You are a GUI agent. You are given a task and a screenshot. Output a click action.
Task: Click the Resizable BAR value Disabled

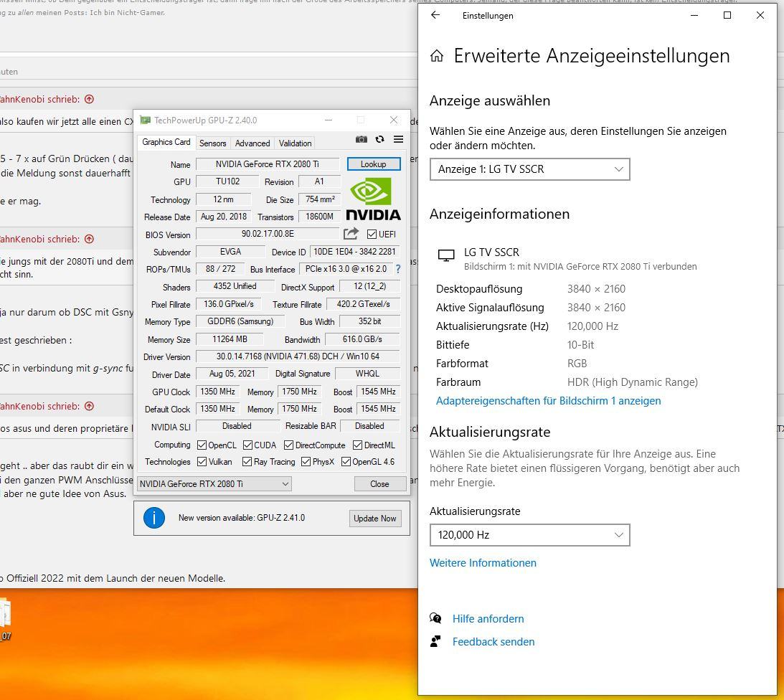369,426
